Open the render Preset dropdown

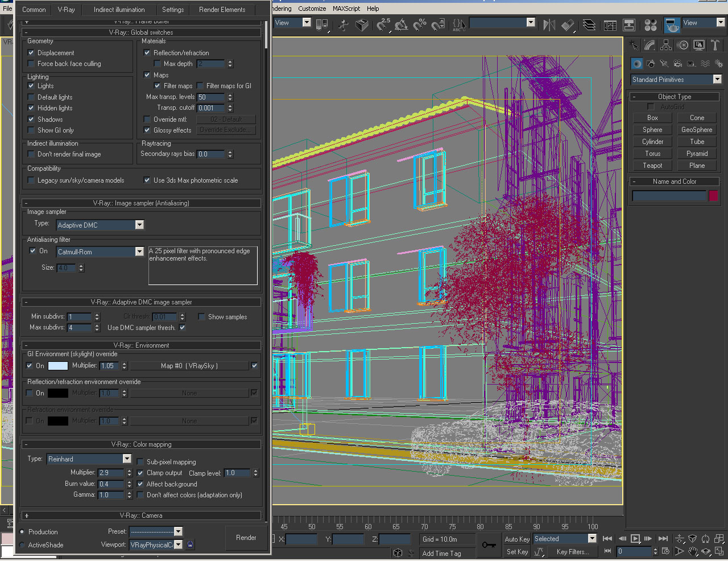[x=156, y=531]
